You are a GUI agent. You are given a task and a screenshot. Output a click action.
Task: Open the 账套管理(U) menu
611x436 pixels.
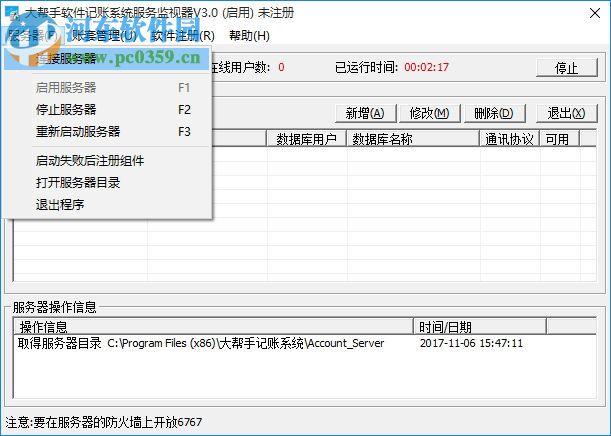[104, 36]
